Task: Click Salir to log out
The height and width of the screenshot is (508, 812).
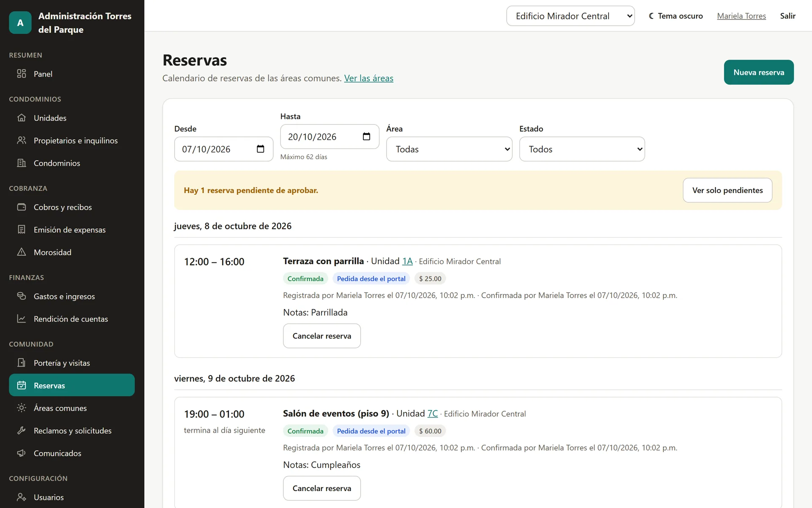Action: 788,16
